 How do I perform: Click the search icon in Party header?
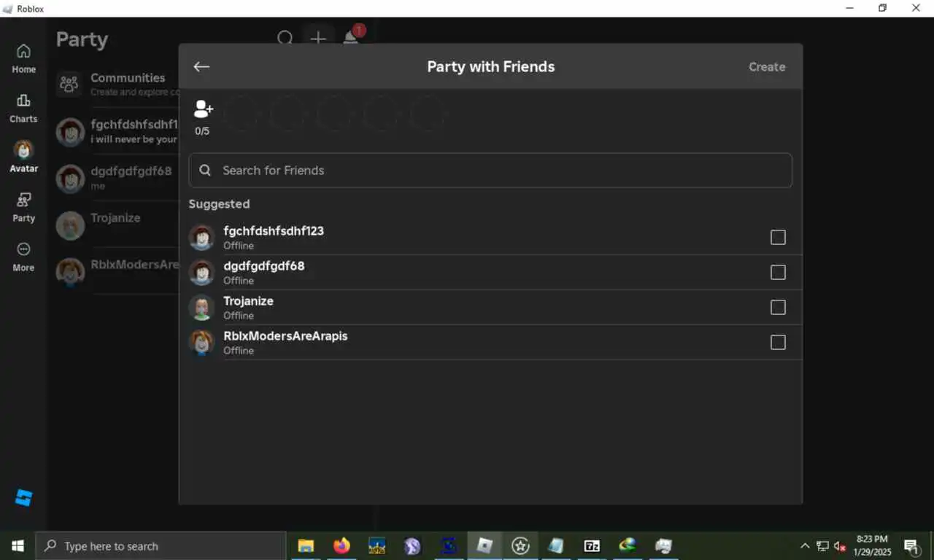point(285,38)
